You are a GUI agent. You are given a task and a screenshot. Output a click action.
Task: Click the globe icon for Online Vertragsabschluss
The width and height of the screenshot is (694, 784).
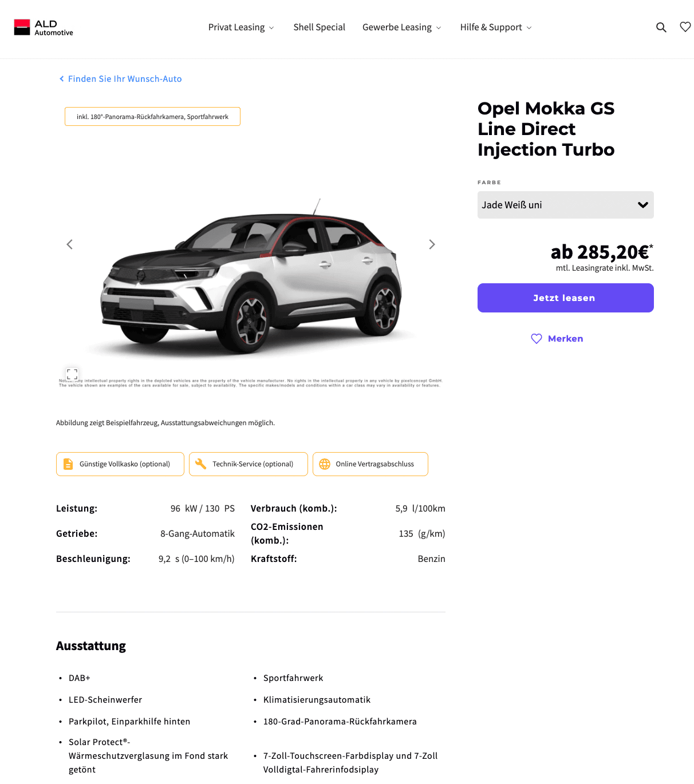(325, 464)
